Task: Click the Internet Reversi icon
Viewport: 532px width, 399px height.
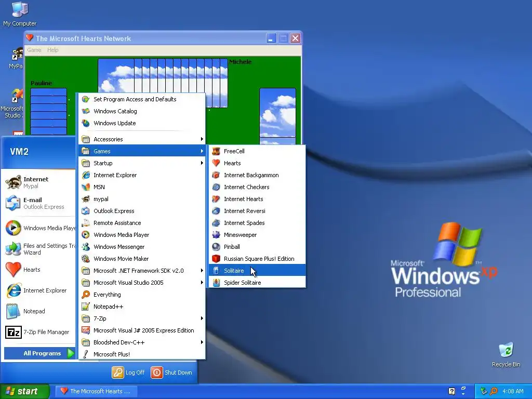Action: click(x=216, y=211)
